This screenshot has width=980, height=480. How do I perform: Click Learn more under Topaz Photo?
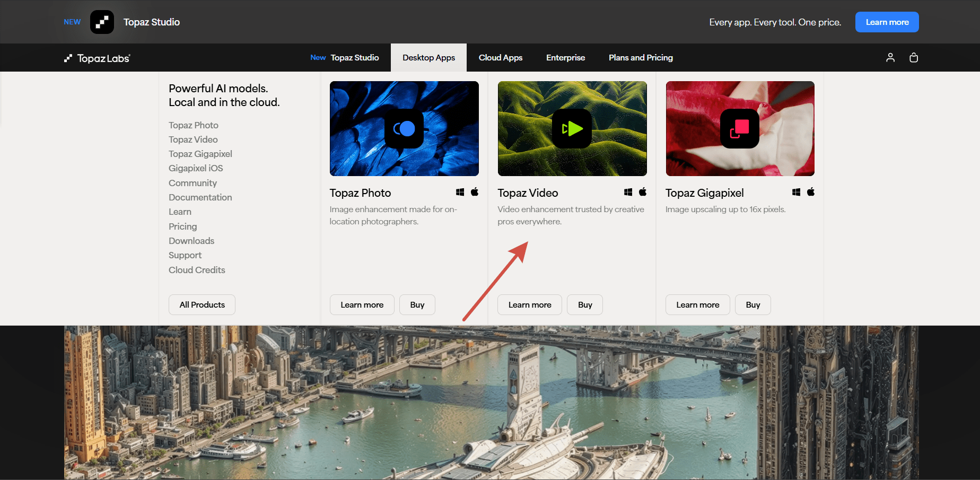[362, 305]
